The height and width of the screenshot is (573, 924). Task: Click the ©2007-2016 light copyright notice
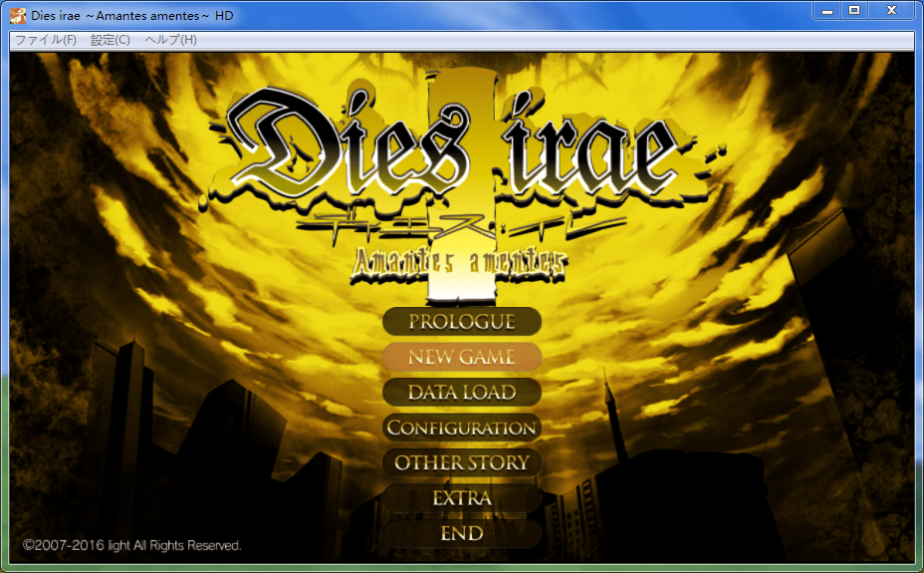[x=132, y=545]
